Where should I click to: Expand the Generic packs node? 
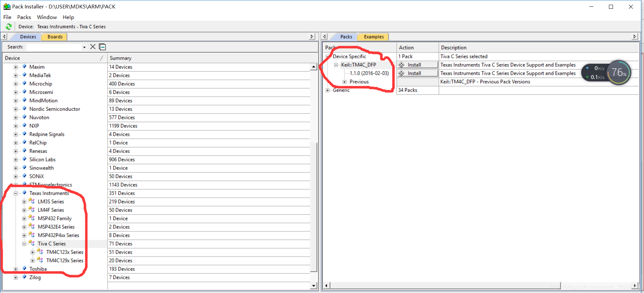[x=327, y=90]
